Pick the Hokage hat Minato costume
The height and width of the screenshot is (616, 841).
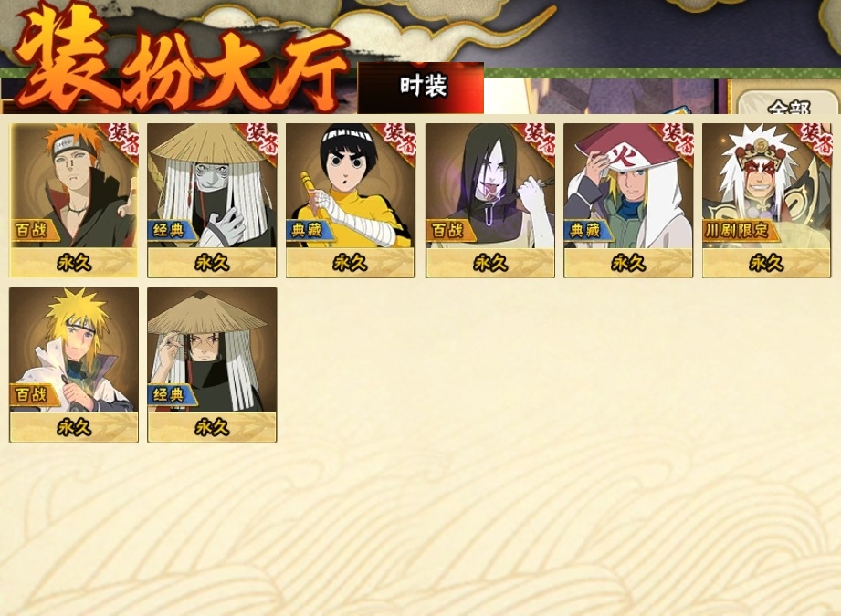(x=628, y=201)
